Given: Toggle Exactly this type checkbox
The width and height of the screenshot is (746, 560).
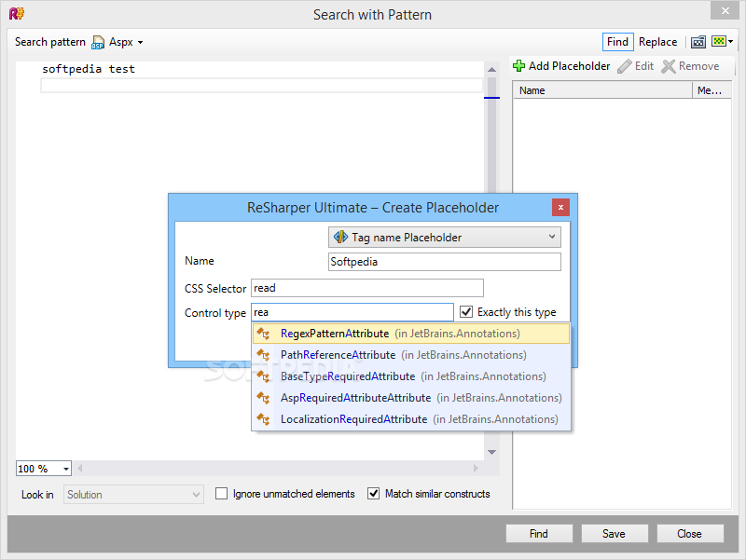Looking at the screenshot, I should pos(466,312).
